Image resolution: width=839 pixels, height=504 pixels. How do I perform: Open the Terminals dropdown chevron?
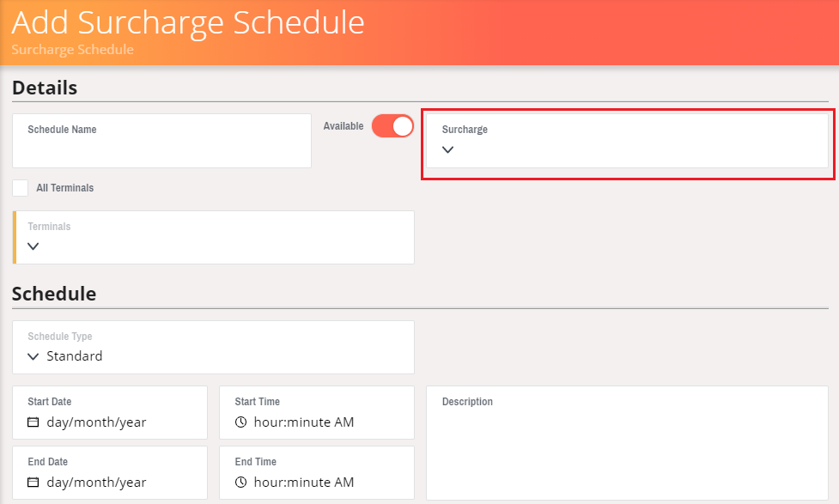(33, 246)
